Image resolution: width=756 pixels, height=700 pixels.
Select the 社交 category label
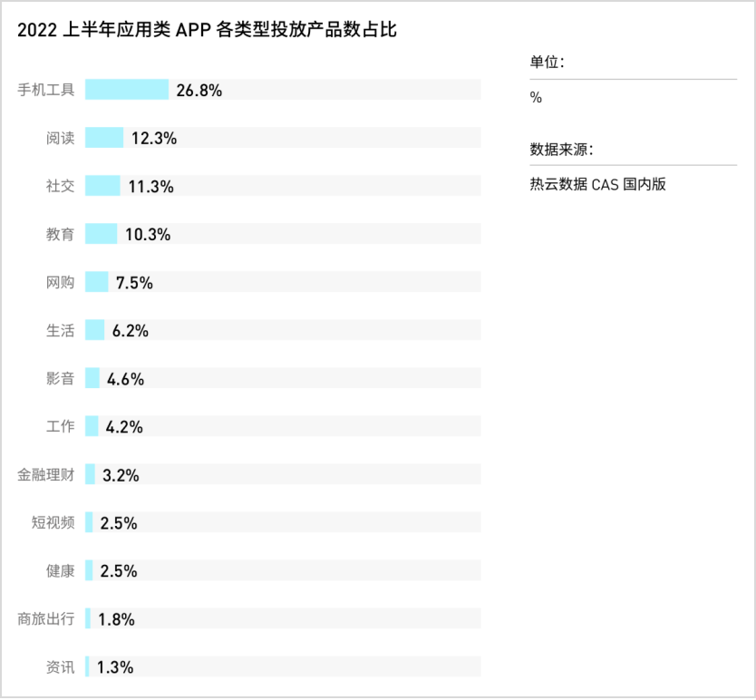coord(61,186)
